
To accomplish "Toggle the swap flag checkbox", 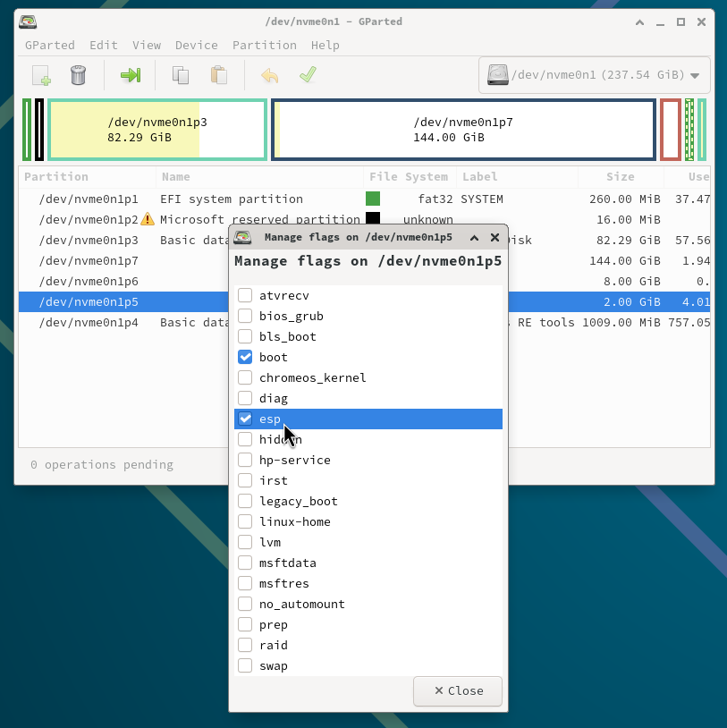I will (245, 665).
